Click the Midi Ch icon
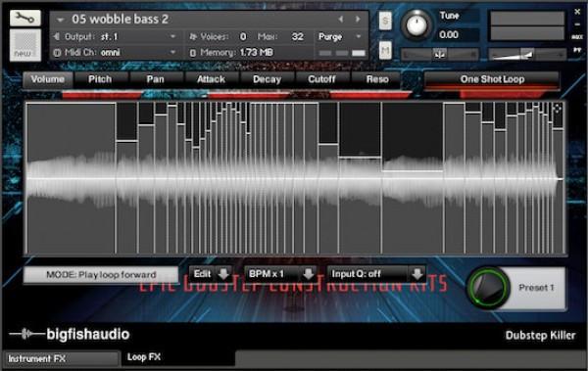Image resolution: width=588 pixels, height=371 pixels. point(57,53)
